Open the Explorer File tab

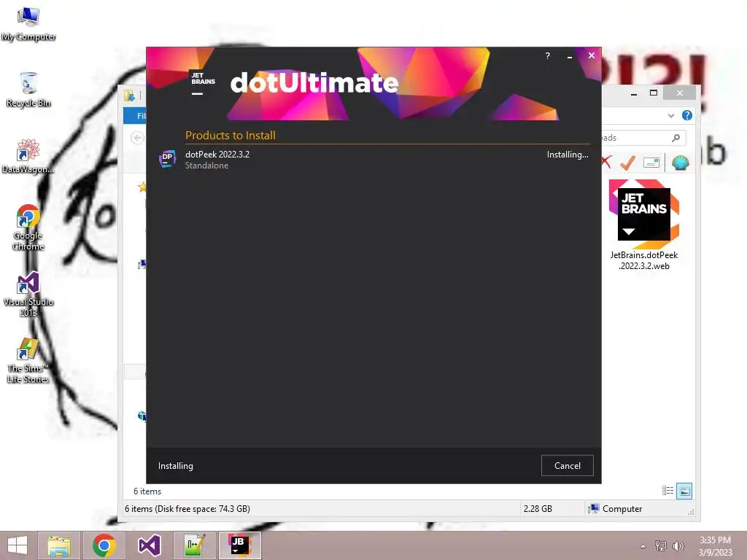pyautogui.click(x=135, y=116)
